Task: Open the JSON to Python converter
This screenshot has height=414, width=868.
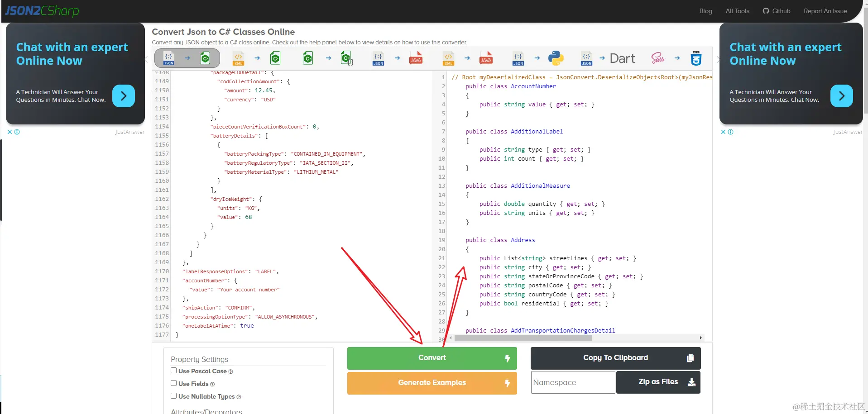Action: coord(537,58)
